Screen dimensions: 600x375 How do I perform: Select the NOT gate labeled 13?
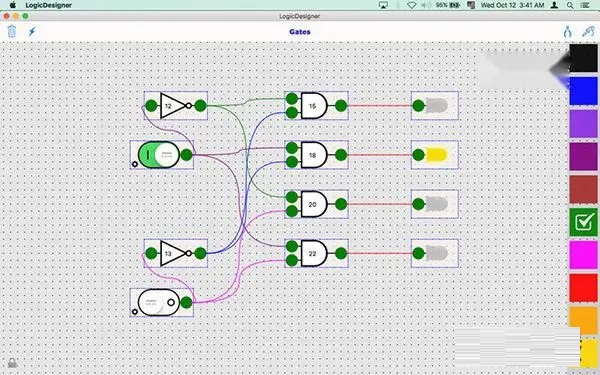[173, 253]
